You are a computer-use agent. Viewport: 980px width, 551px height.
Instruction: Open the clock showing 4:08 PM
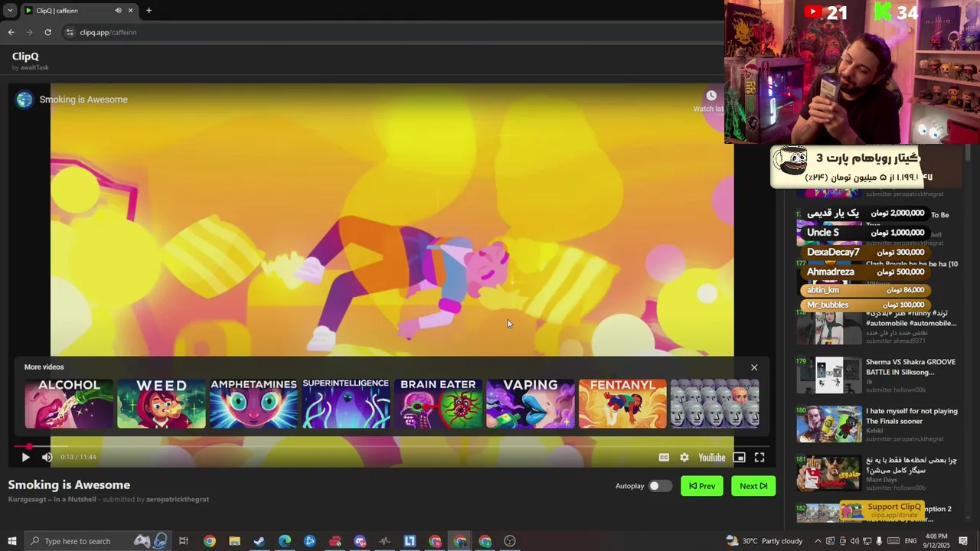point(936,541)
